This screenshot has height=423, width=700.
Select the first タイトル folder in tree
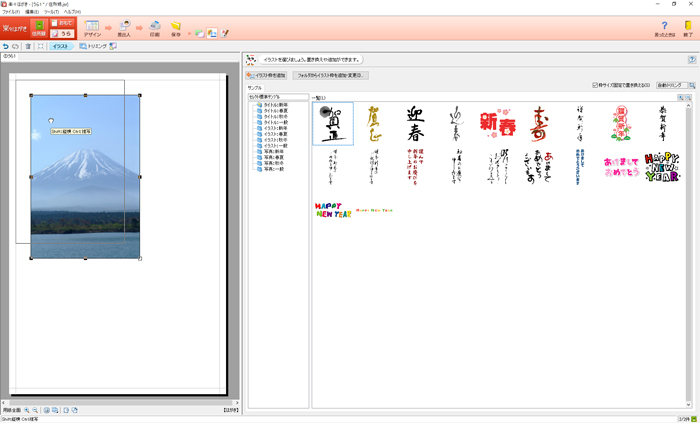(x=274, y=105)
